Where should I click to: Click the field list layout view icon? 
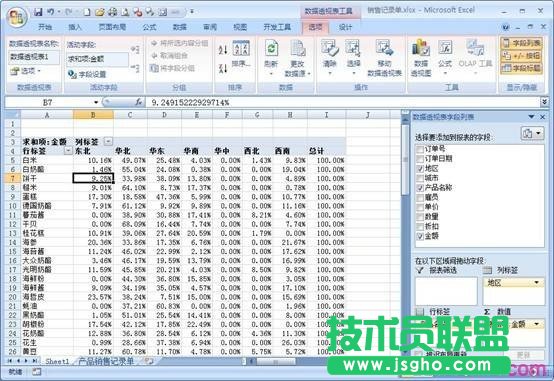tap(532, 133)
